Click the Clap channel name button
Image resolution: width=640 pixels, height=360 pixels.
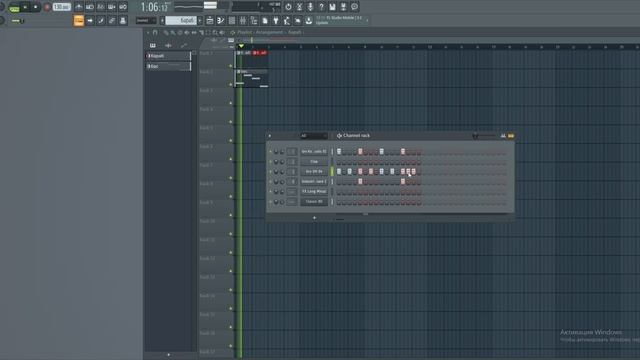(314, 162)
